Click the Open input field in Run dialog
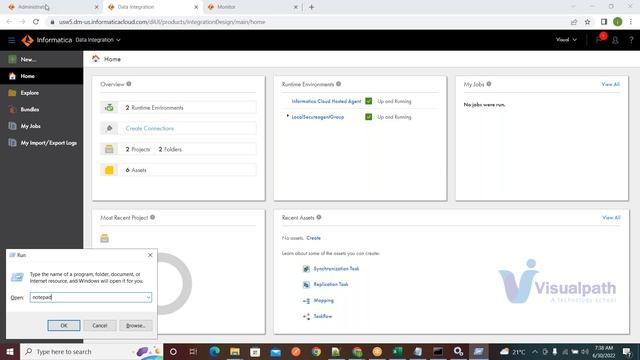The height and width of the screenshot is (360, 640). [x=91, y=297]
